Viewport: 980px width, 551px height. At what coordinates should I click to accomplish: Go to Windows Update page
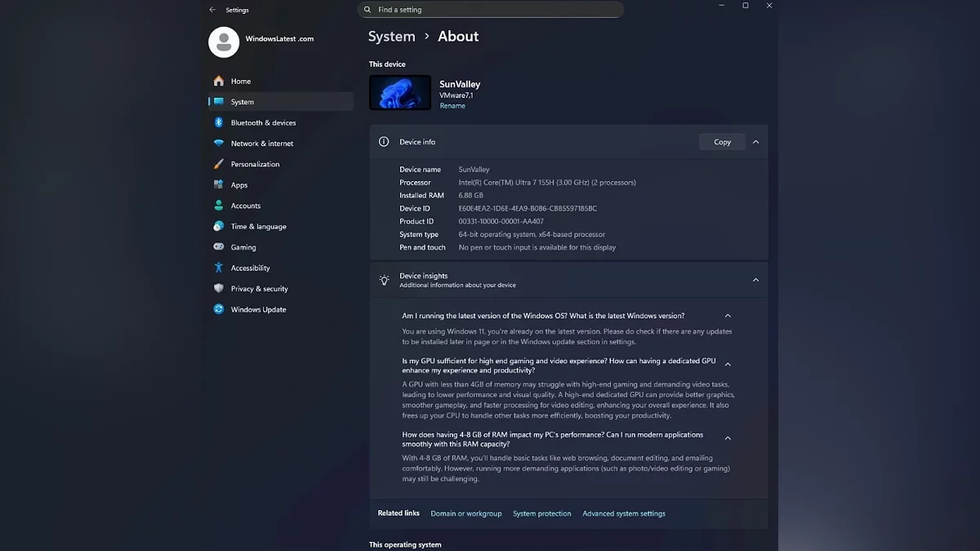click(280, 309)
